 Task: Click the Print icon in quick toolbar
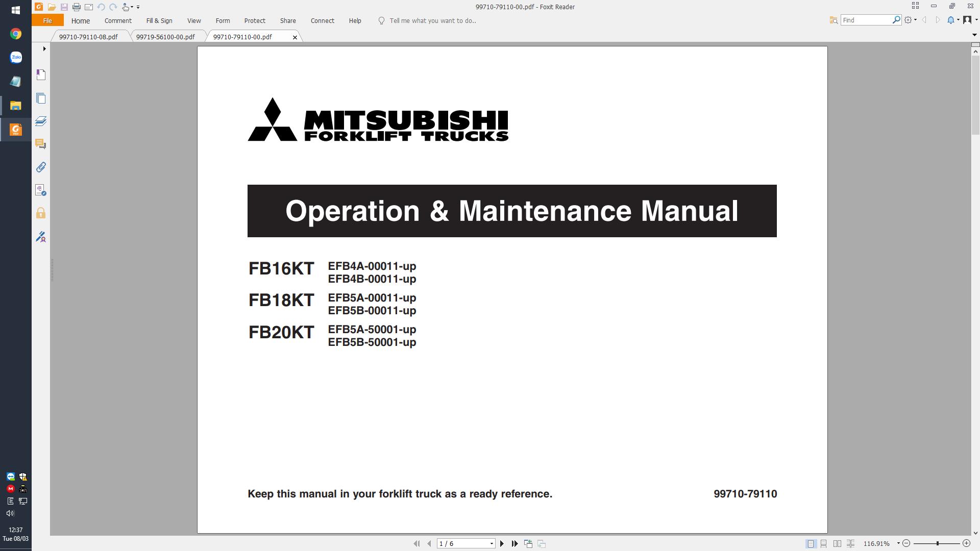tap(76, 7)
